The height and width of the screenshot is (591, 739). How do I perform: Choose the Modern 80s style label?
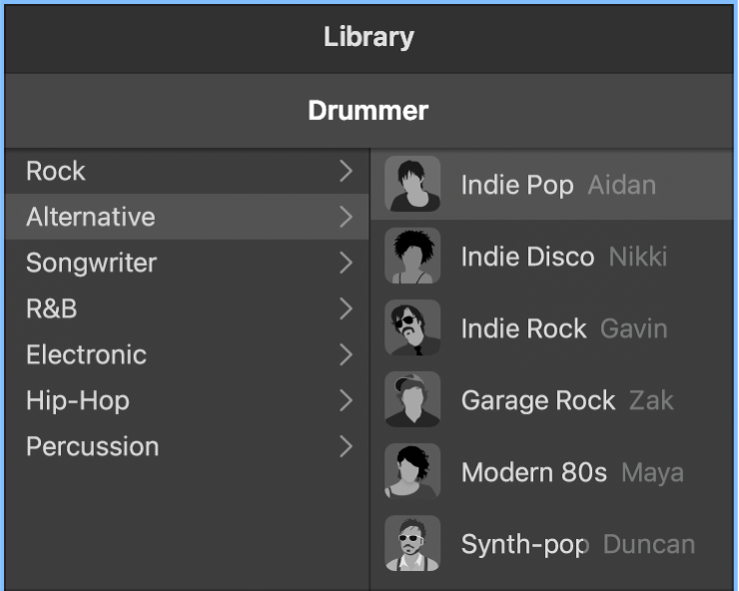[534, 472]
